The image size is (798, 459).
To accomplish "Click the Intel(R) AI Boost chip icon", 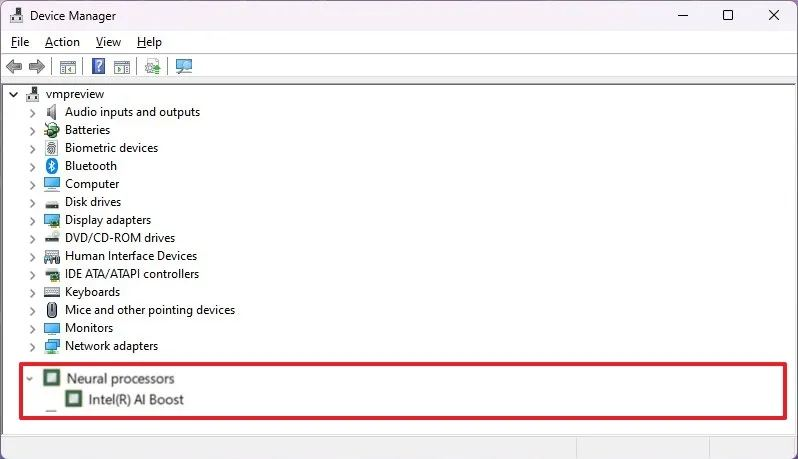I will pos(74,399).
